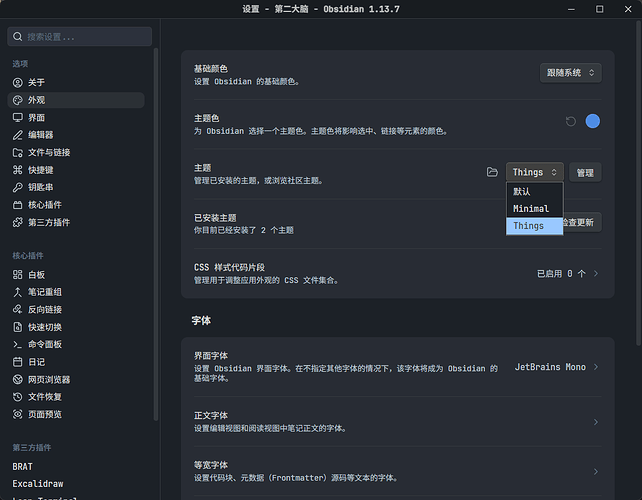Expand the 正文字体 setting chevron
Viewport: 642px width, 500px height.
tap(596, 422)
